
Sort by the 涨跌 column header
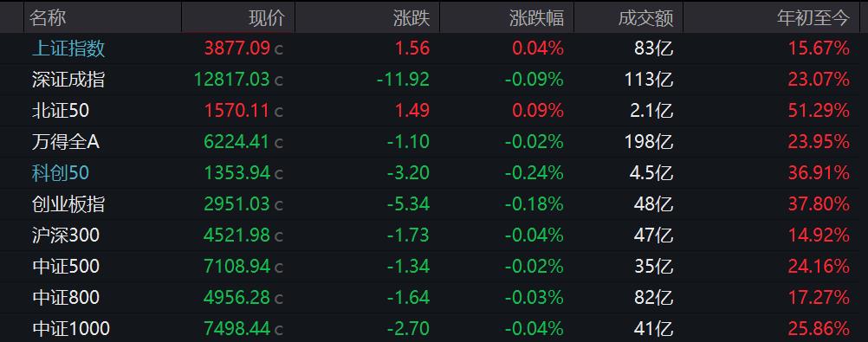click(x=411, y=17)
